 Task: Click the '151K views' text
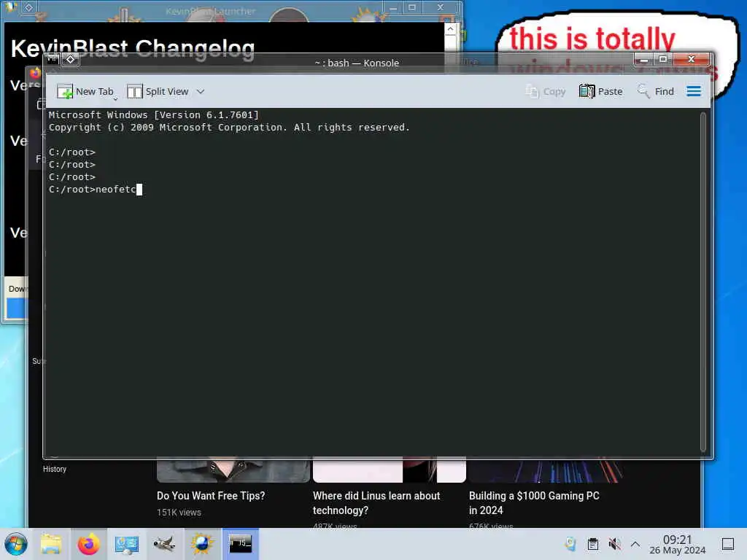179,513
